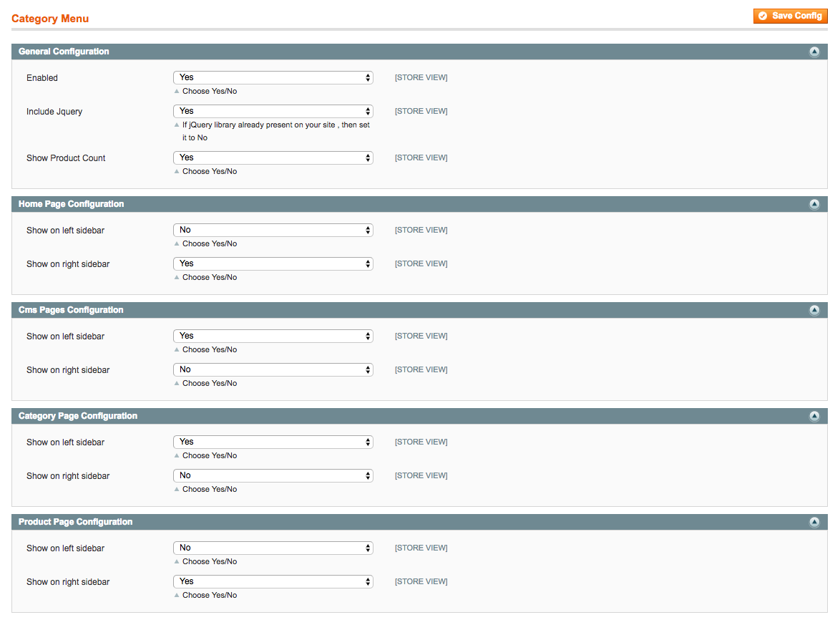Click [STORE VIEW] beside Category Page right sidebar
This screenshot has width=840, height=625.
point(421,476)
